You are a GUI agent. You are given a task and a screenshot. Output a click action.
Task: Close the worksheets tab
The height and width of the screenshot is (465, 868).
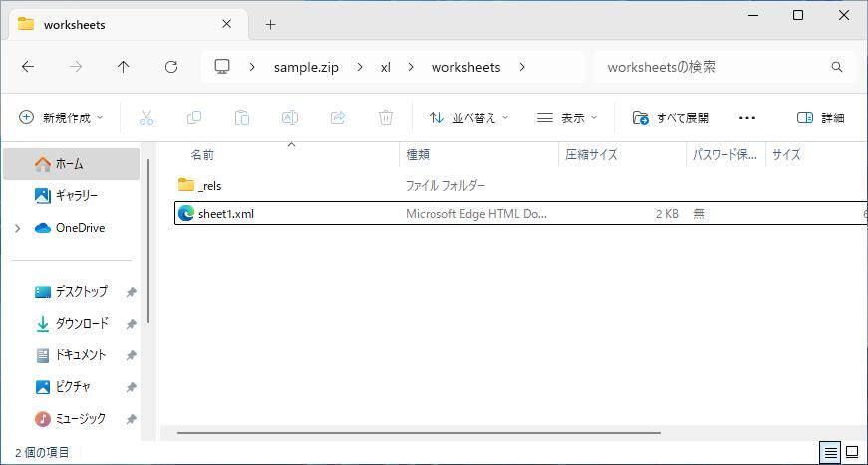(226, 24)
